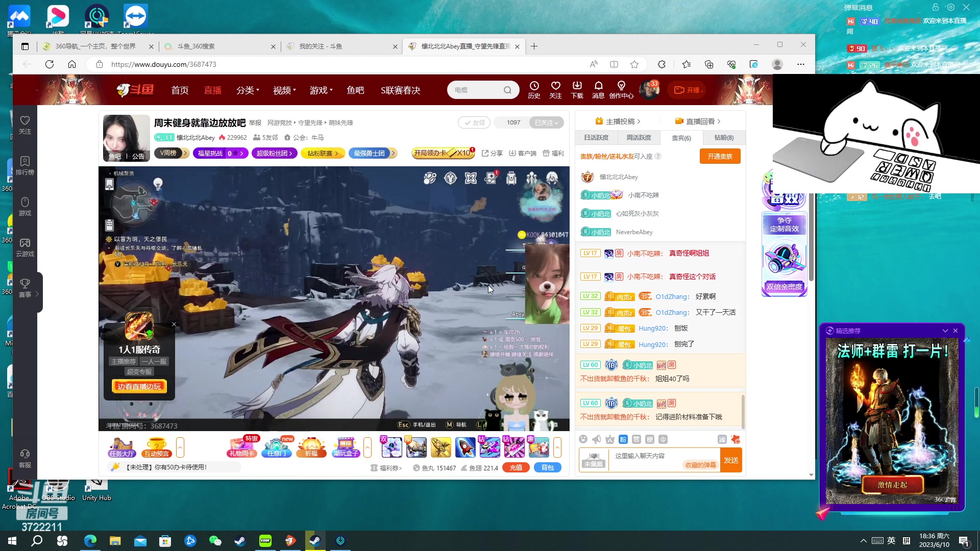The width and height of the screenshot is (980, 551).
Task: Click the megaphone icon in chat toolbar
Action: click(x=596, y=439)
